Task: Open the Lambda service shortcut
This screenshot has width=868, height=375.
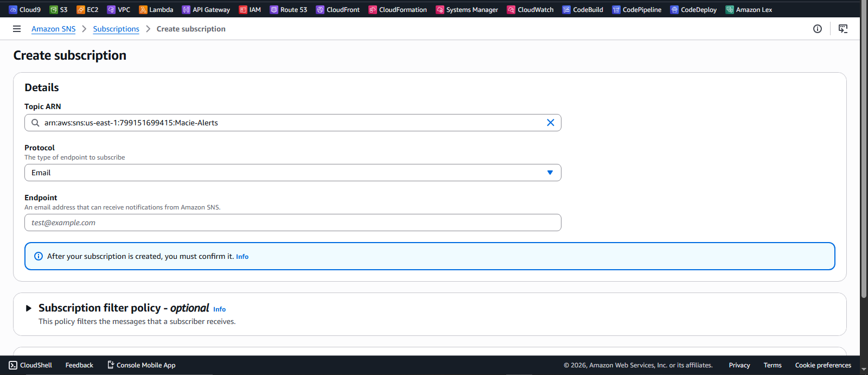Action: click(x=156, y=10)
